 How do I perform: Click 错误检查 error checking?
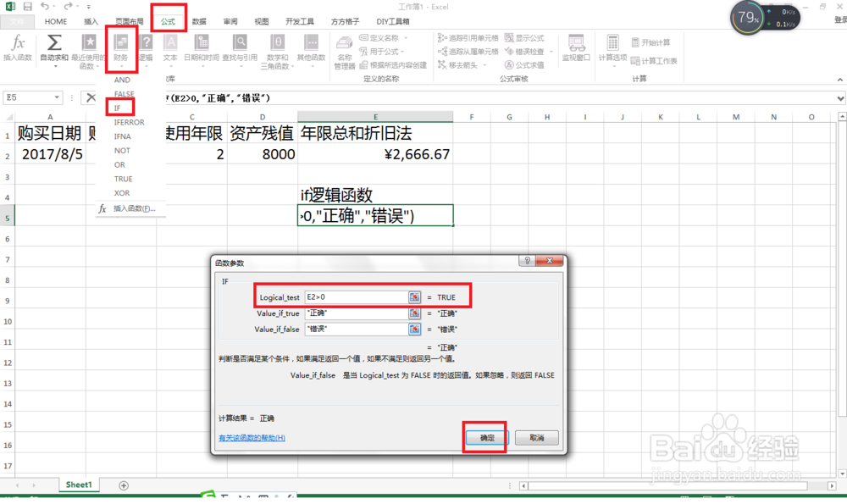point(524,52)
